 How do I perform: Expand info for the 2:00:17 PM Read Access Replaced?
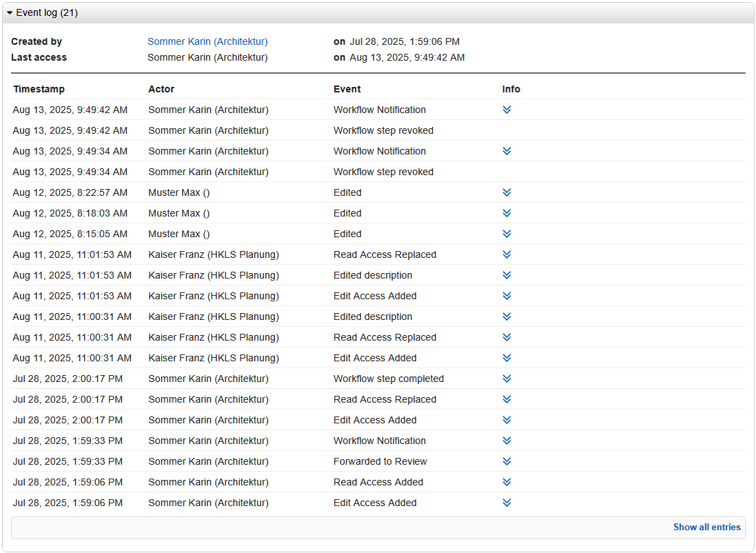point(507,399)
